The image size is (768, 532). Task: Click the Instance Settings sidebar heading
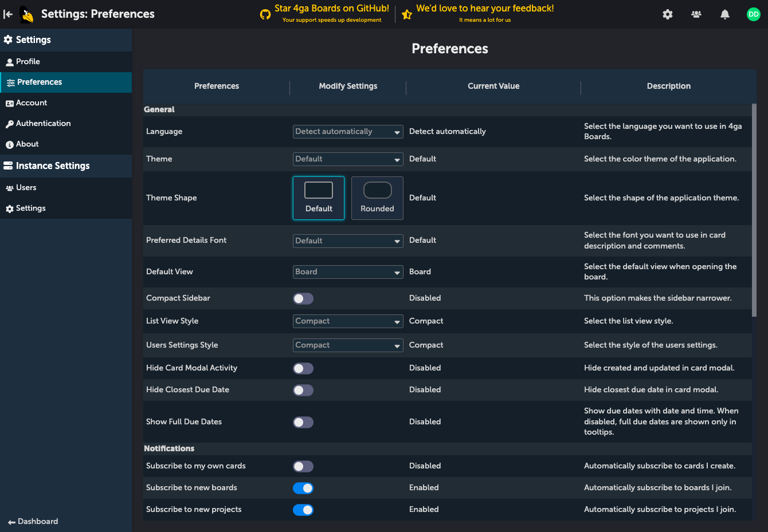[66, 166]
